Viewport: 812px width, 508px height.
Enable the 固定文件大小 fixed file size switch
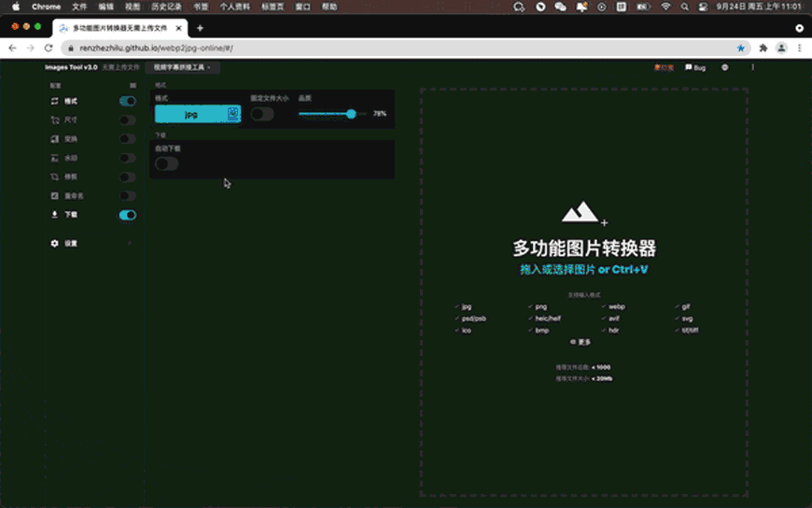coord(262,114)
